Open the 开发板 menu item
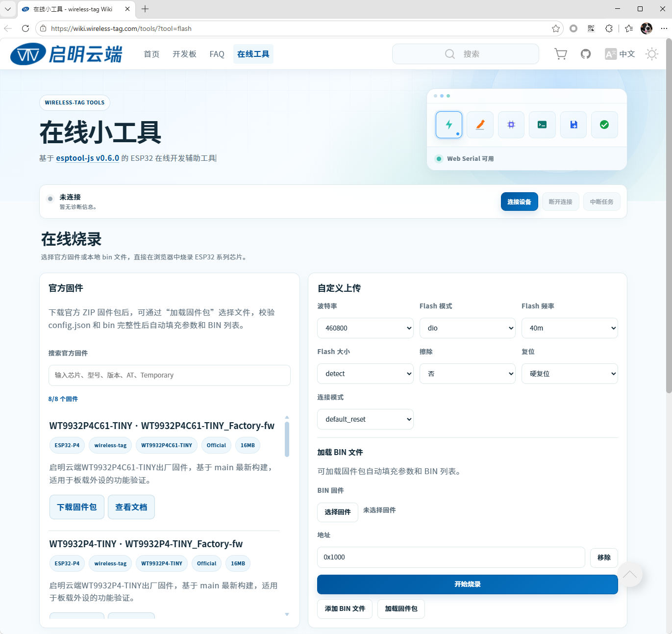 (184, 54)
